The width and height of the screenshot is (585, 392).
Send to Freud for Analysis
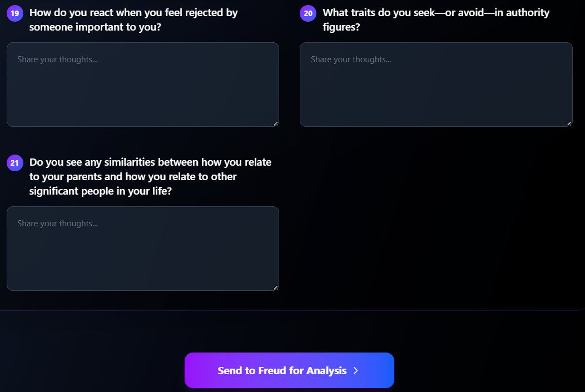point(289,370)
